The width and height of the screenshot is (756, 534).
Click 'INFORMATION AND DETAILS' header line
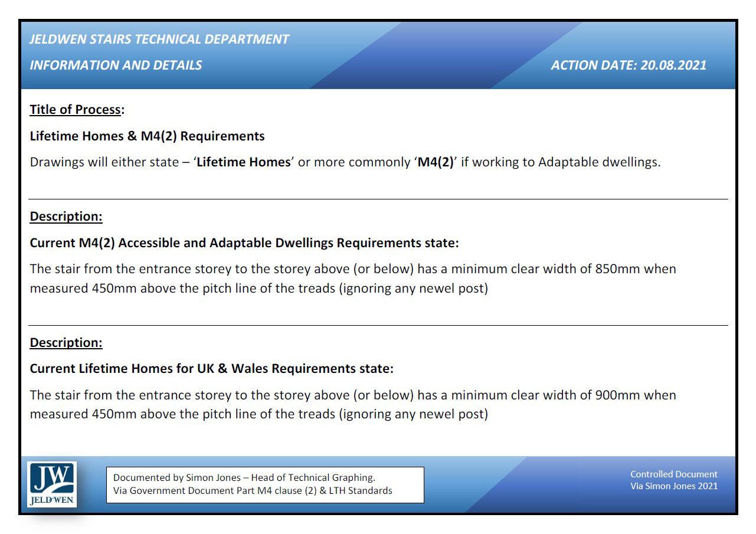(116, 65)
